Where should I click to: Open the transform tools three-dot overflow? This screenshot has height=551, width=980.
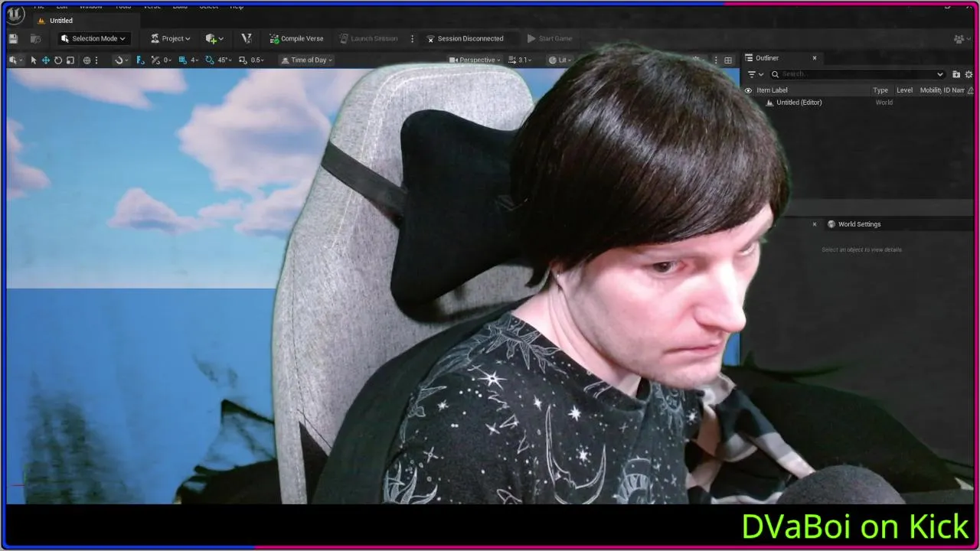tap(96, 60)
